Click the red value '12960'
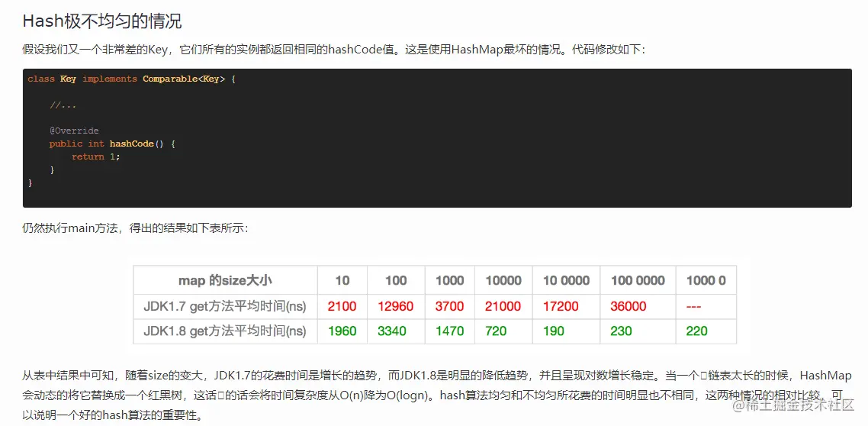This screenshot has width=868, height=426. (x=396, y=306)
